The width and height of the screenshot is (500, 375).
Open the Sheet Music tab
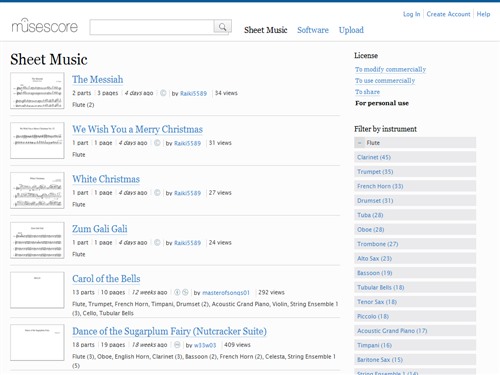[x=266, y=30]
